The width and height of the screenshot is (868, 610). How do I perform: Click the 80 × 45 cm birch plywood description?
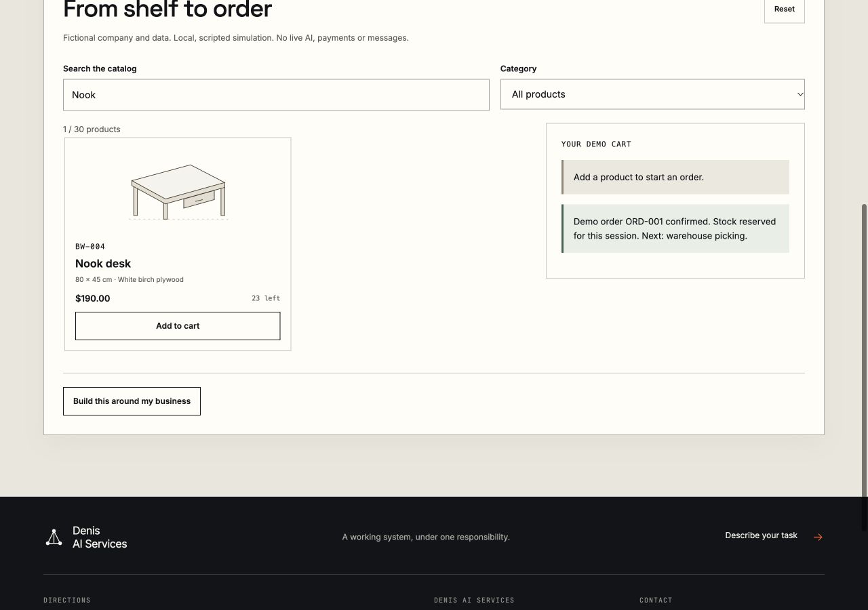click(x=130, y=280)
